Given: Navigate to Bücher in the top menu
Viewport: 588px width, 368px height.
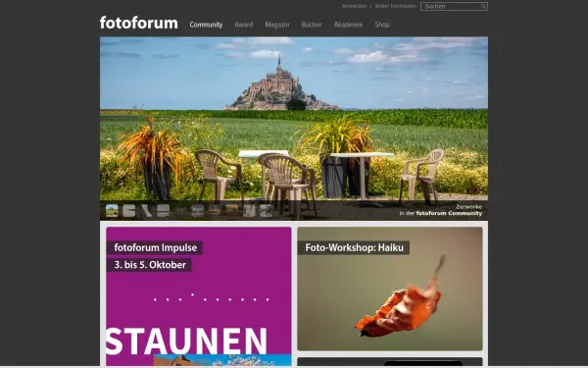Looking at the screenshot, I should click(x=312, y=25).
